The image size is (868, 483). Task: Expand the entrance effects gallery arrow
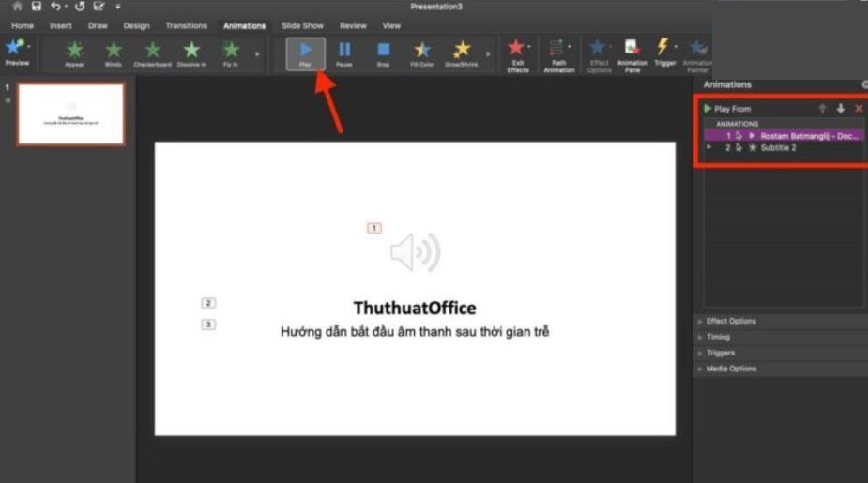tap(257, 54)
